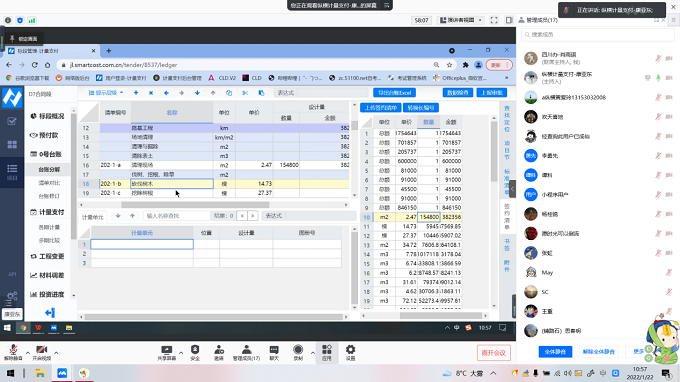
Task: Switch to the 查找定位 vertical tab
Action: [x=507, y=118]
